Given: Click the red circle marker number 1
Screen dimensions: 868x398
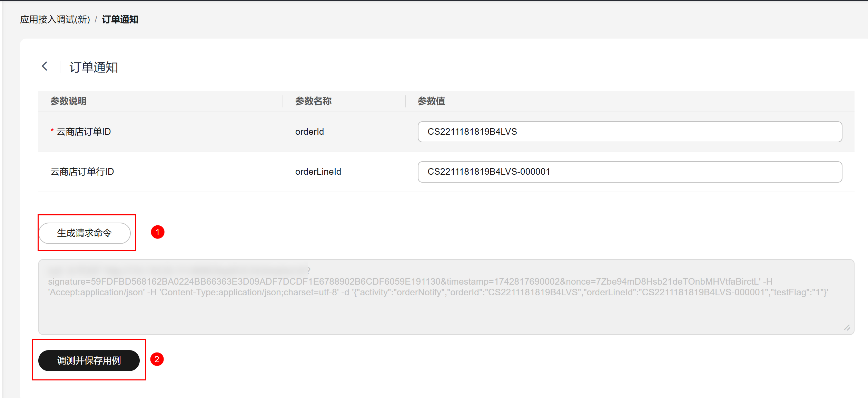Looking at the screenshot, I should (158, 232).
